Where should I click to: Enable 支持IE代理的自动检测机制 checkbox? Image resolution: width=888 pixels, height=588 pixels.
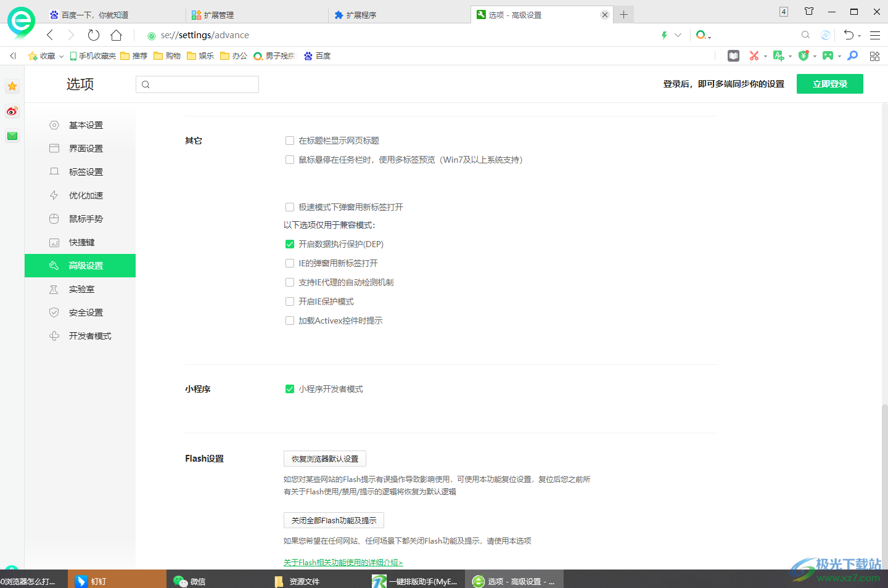tap(290, 282)
